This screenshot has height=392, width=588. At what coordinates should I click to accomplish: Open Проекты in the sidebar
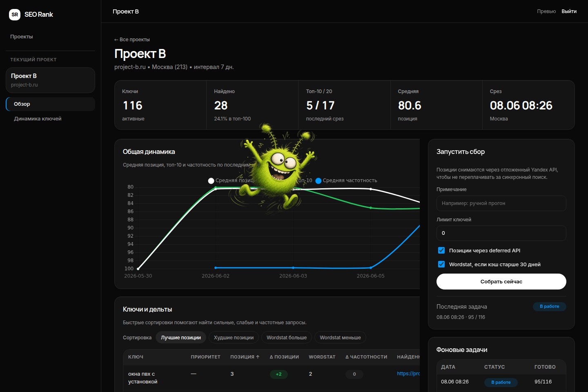point(22,37)
